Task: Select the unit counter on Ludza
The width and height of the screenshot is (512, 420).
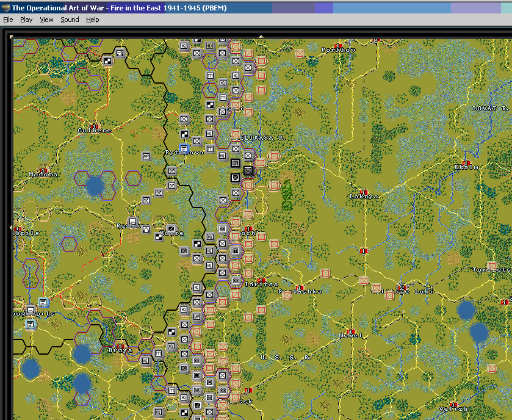Action: 171,229
